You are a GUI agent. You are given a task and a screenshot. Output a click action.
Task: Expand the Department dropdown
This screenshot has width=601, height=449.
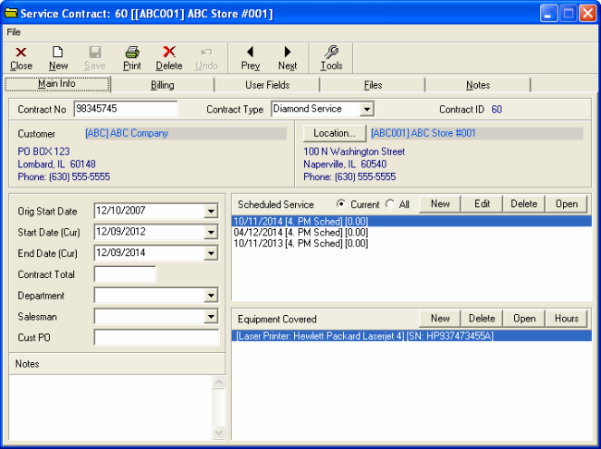tap(211, 295)
